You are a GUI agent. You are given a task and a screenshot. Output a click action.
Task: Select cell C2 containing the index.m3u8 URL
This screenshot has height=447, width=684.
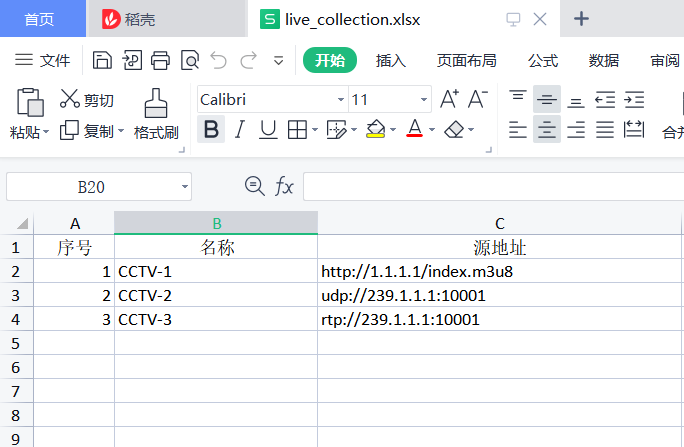coord(499,271)
